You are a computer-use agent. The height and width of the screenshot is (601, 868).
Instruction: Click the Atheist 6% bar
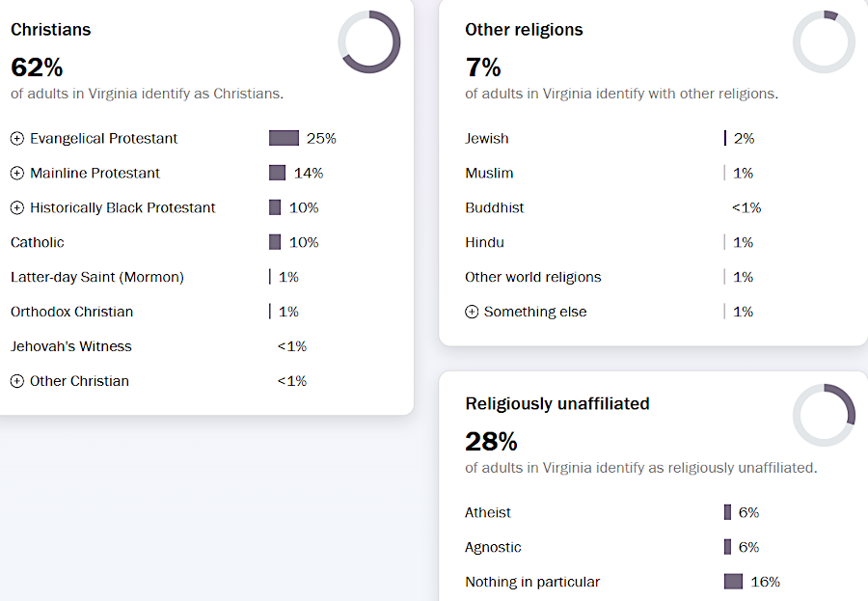(x=728, y=512)
